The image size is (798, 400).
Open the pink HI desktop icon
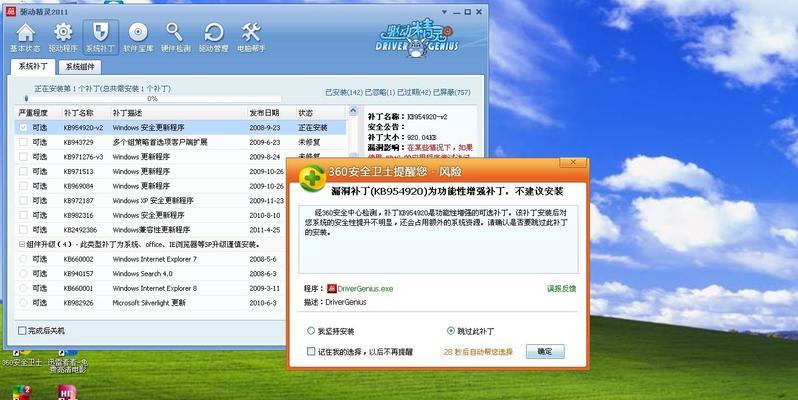pos(67,392)
